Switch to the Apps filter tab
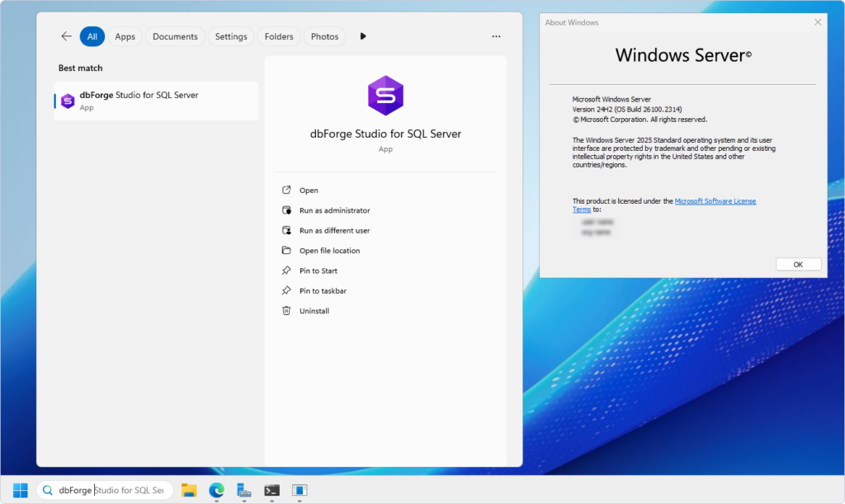Viewport: 845px width, 504px height. (125, 36)
